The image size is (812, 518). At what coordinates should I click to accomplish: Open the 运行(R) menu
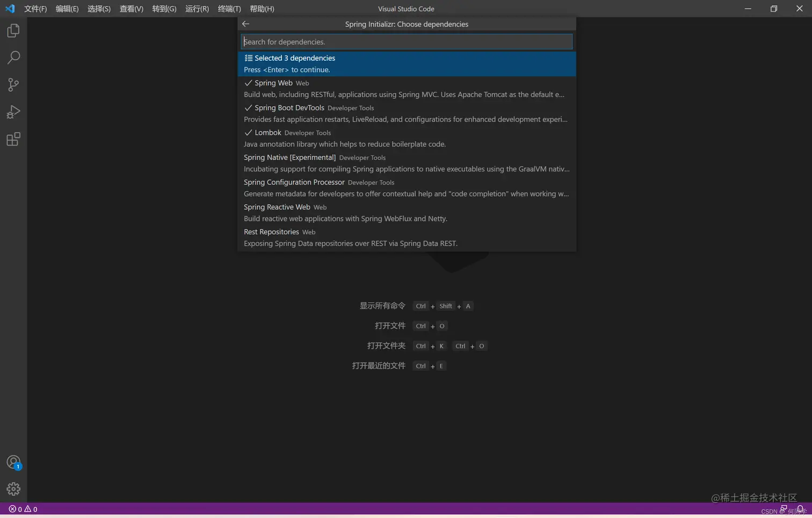pos(197,9)
